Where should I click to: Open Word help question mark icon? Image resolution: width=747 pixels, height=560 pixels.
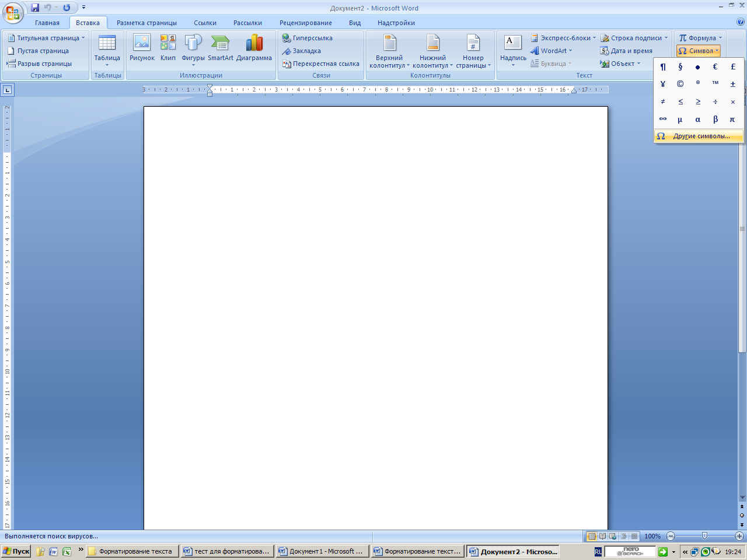pos(741,22)
